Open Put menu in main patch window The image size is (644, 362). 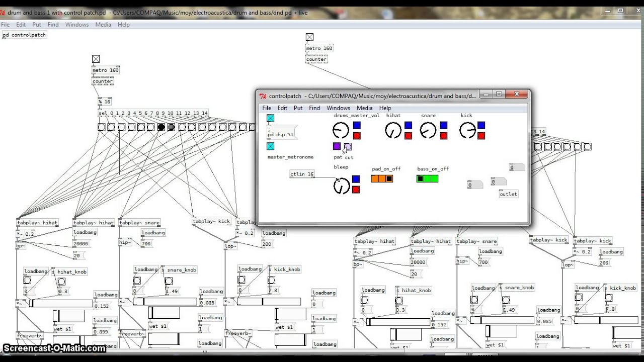pyautogui.click(x=37, y=25)
